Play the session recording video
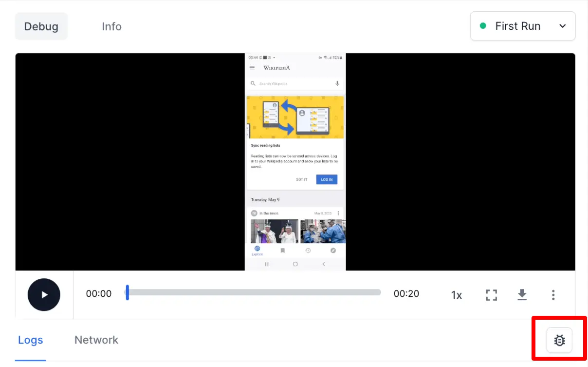Screen dimensions: 588x367 (44, 295)
